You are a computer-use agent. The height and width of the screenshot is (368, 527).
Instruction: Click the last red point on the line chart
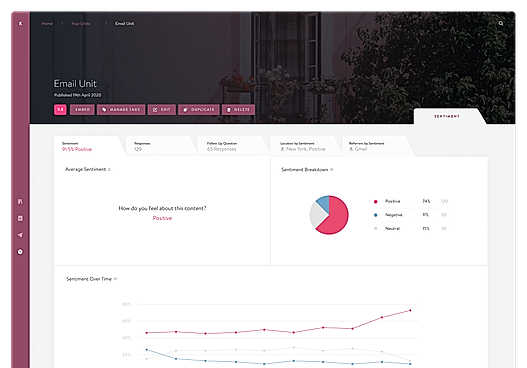click(410, 311)
